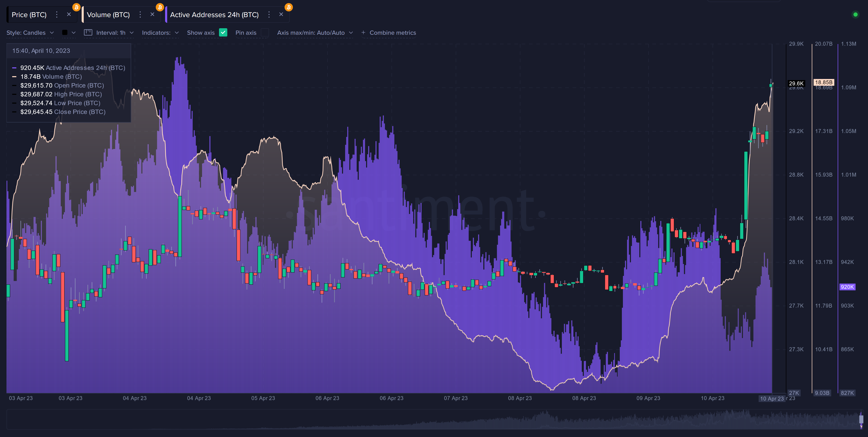This screenshot has width=868, height=437.
Task: Toggle Show axis off then back
Action: click(x=223, y=33)
